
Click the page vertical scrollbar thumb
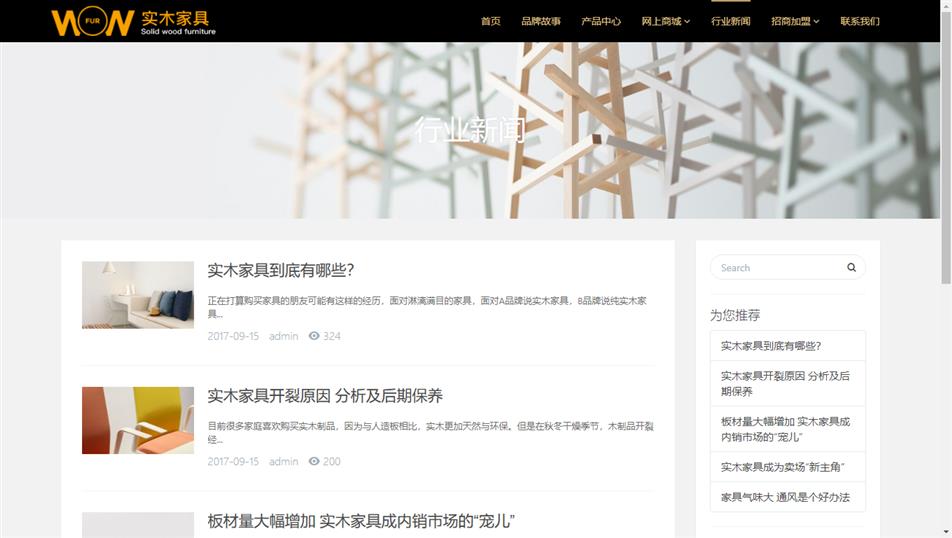pos(946,146)
